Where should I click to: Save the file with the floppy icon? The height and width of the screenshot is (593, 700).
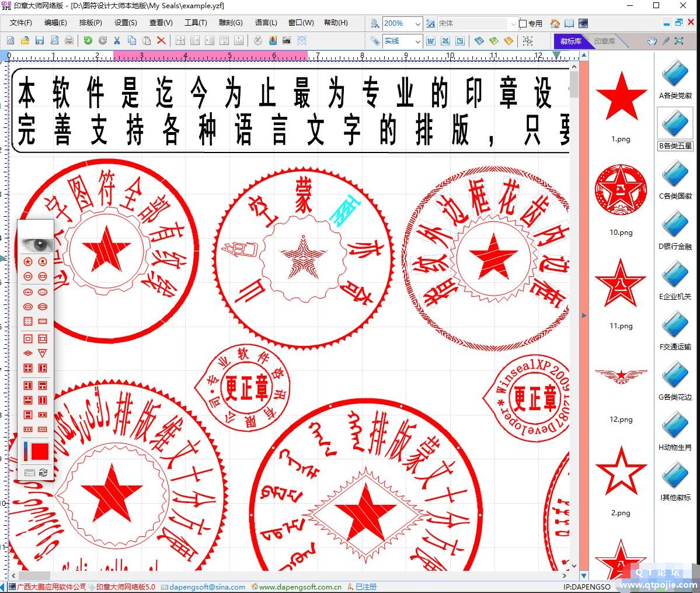coord(40,41)
